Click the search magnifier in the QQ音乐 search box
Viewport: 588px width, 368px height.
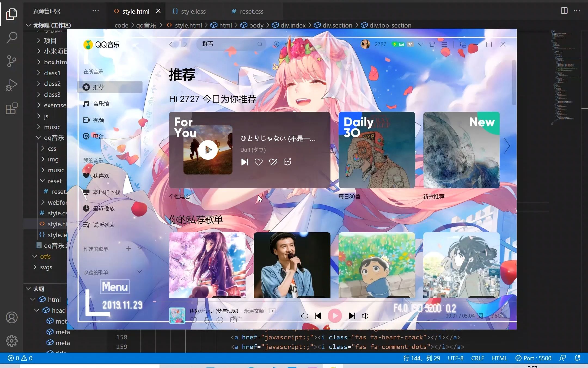(260, 44)
